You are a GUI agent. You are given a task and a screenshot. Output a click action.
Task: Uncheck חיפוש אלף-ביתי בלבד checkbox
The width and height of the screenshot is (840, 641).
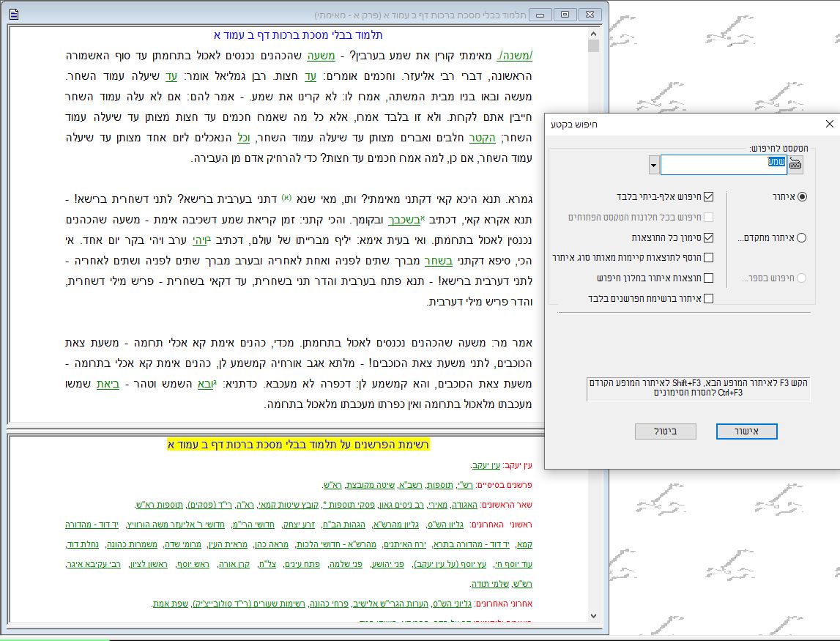(x=709, y=196)
